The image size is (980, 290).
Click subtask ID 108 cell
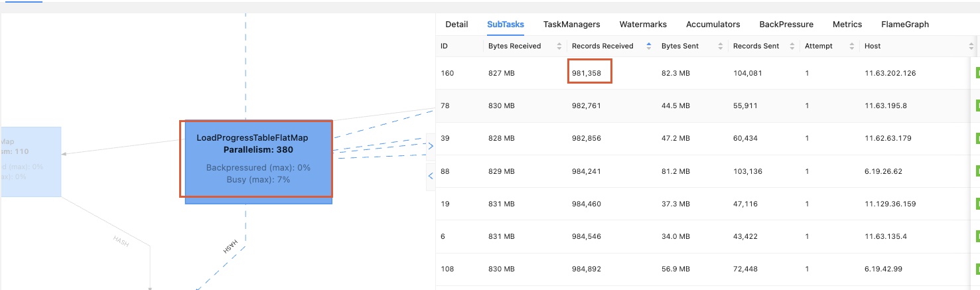click(x=447, y=269)
